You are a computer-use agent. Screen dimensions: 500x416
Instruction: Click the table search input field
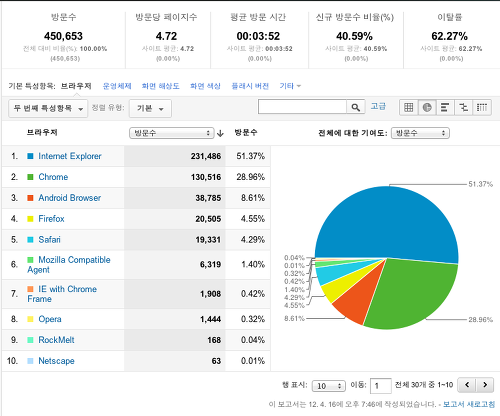302,107
